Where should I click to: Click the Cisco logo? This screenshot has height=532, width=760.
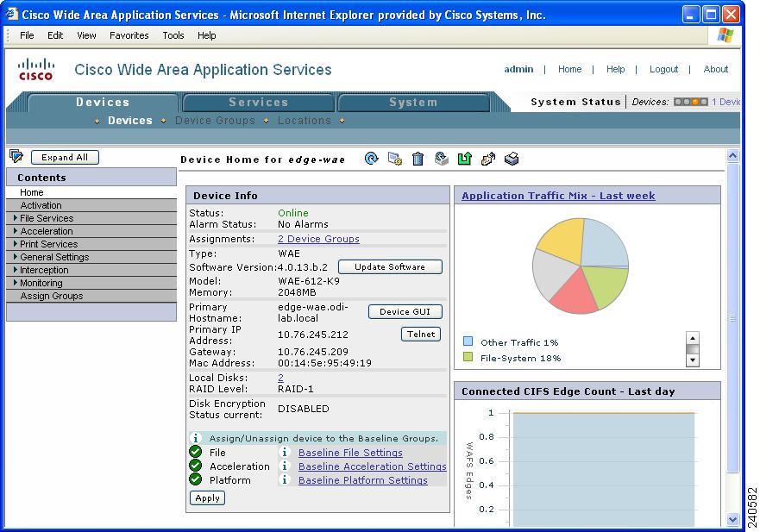[36, 70]
